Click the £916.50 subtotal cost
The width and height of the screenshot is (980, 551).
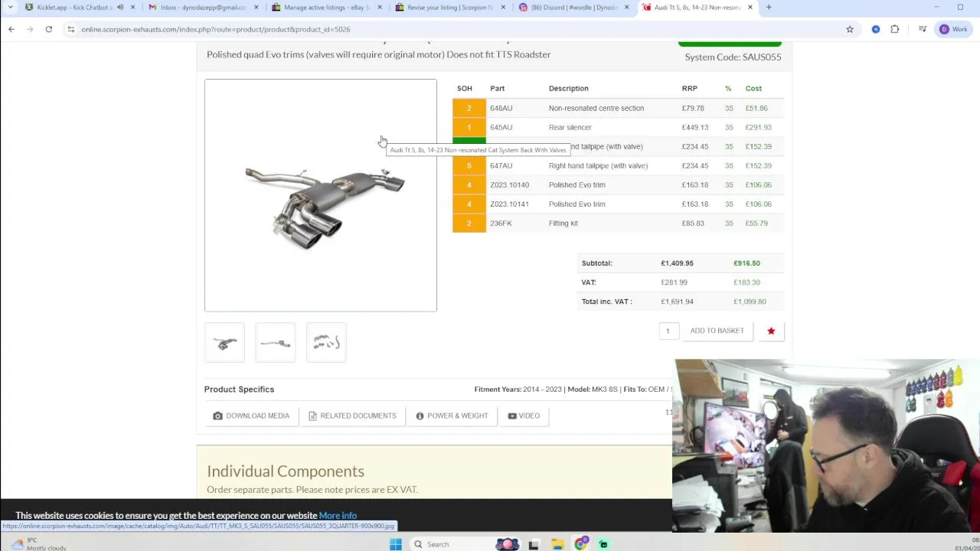(746, 263)
